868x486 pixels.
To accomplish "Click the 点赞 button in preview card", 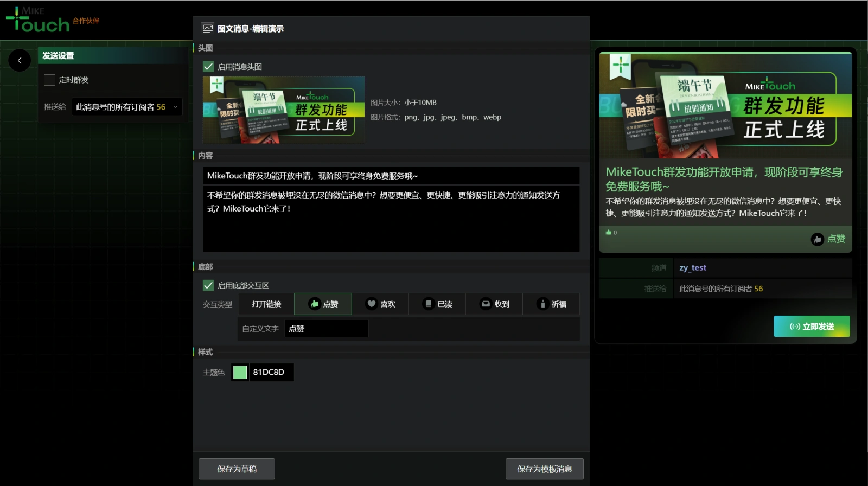I will click(828, 239).
